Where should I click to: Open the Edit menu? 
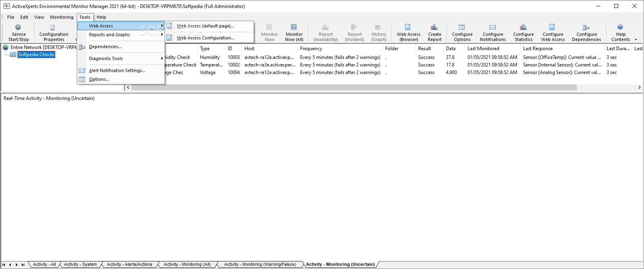pyautogui.click(x=24, y=17)
